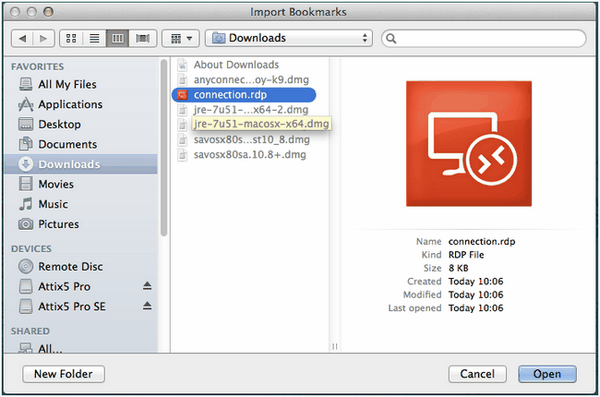Select column view button
The width and height of the screenshot is (600, 397).
pyautogui.click(x=117, y=38)
